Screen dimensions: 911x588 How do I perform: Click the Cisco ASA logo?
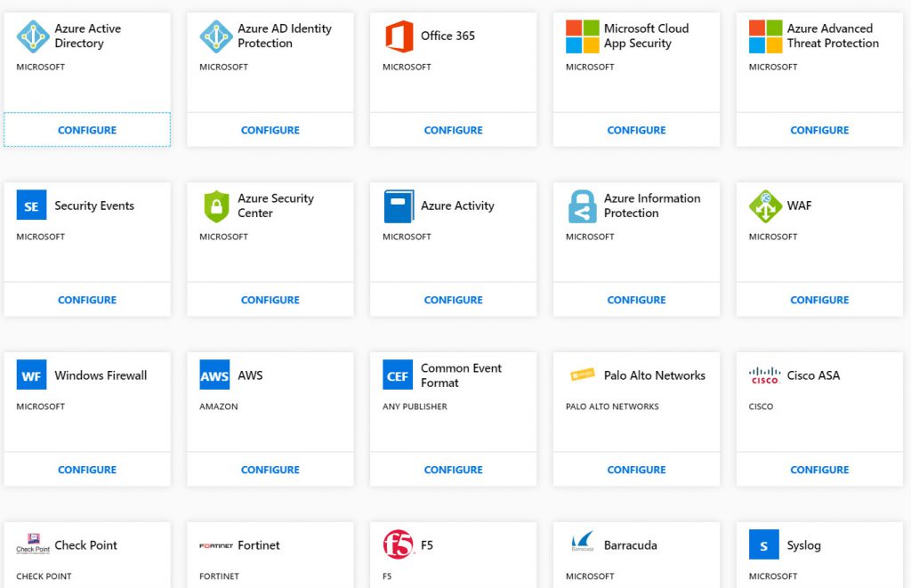click(764, 375)
